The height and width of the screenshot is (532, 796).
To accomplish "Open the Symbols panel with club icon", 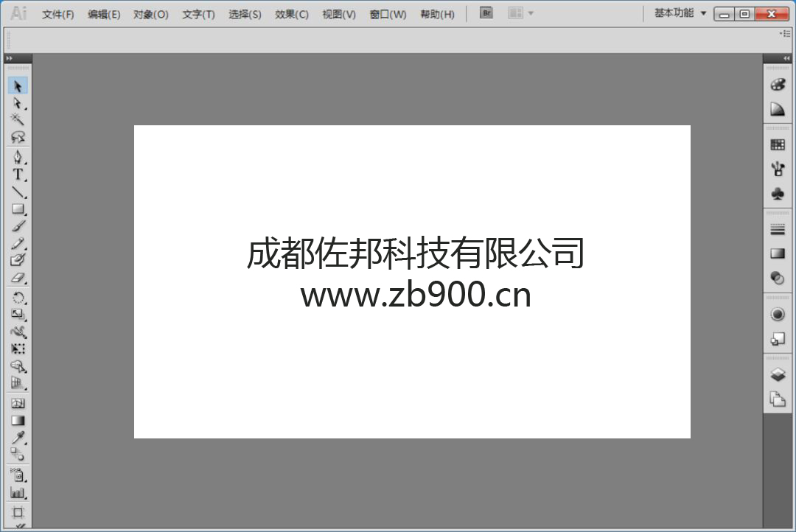I will point(778,194).
